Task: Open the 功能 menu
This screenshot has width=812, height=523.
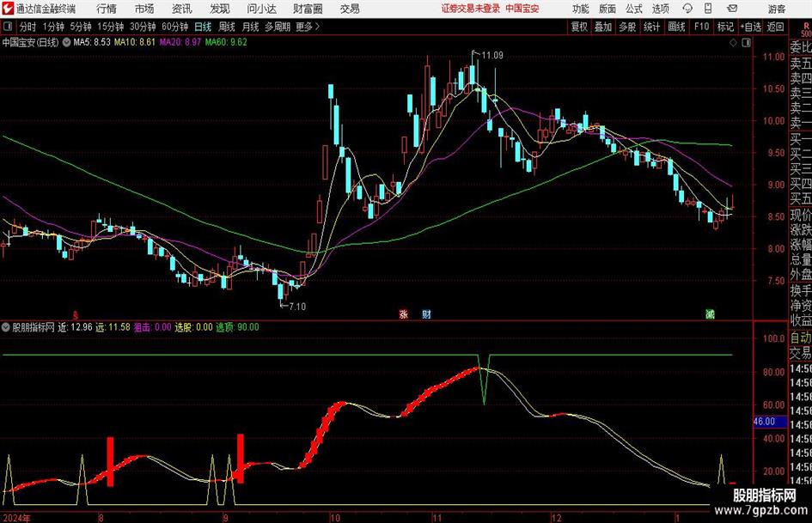Action: [x=581, y=9]
